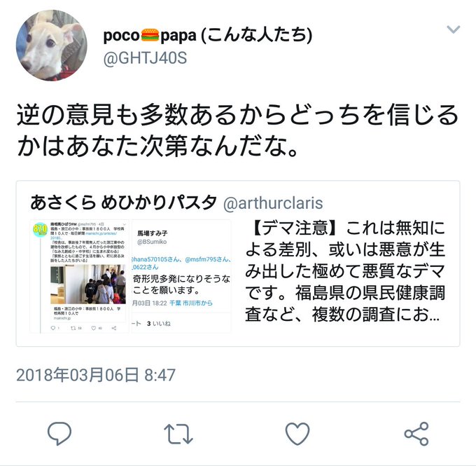Open poco papa's display name profile
Screen dimensions: 476x466
pyautogui.click(x=208, y=36)
